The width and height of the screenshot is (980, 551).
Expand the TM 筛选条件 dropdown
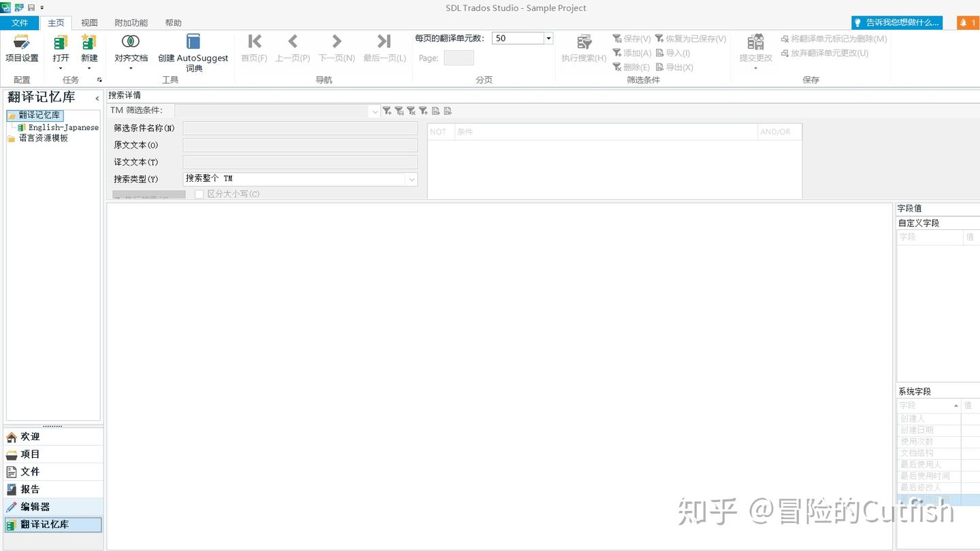point(374,110)
